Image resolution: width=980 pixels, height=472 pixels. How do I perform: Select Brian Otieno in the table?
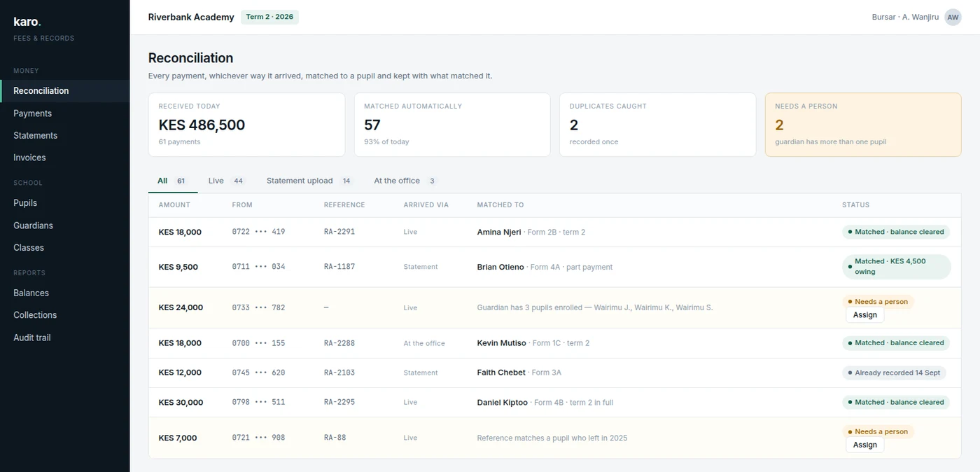coord(500,267)
